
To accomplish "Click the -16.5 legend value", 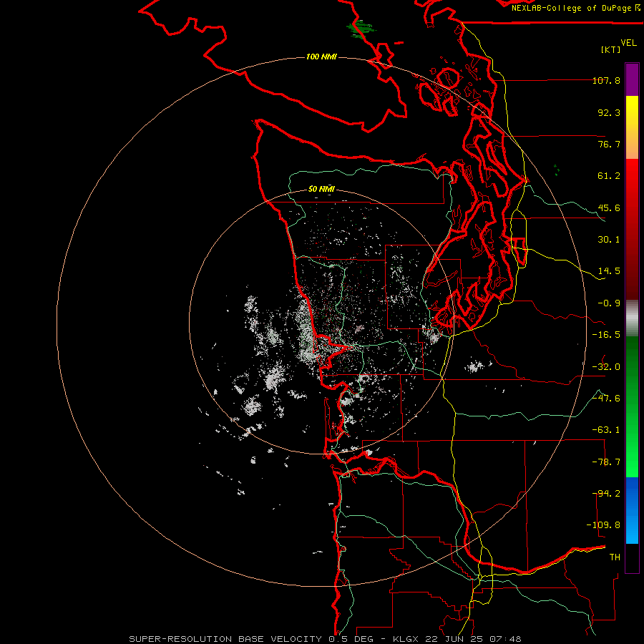I will point(606,335).
